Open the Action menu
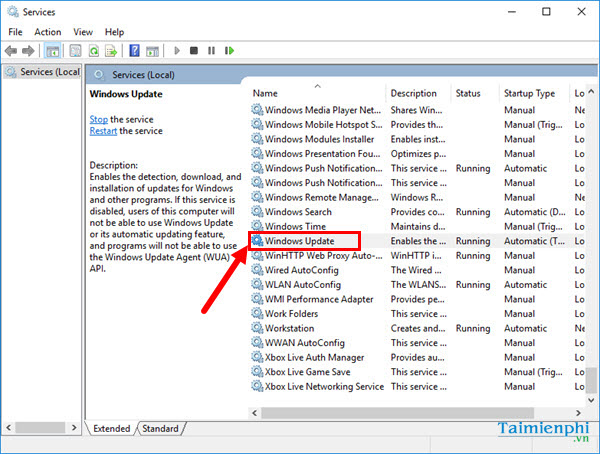 [47, 32]
